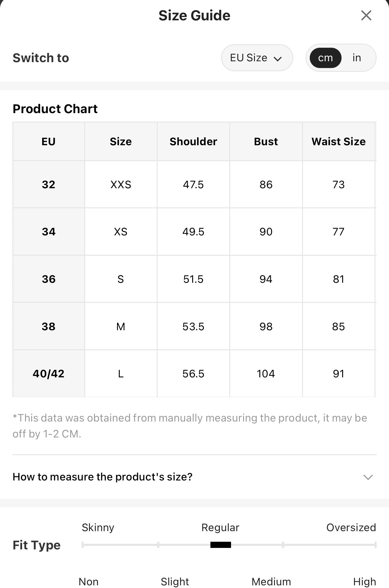The image size is (389, 588).
Task: Switch units to inches
Action: (357, 58)
